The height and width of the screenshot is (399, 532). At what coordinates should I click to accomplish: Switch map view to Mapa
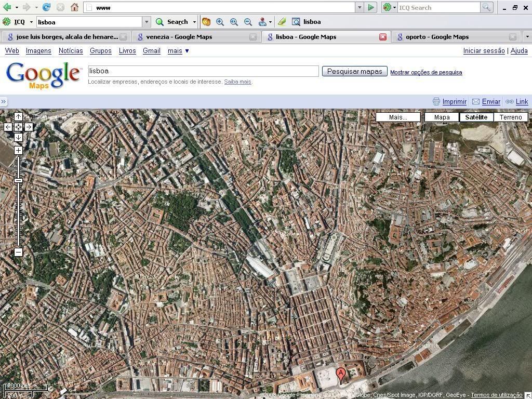coord(442,117)
